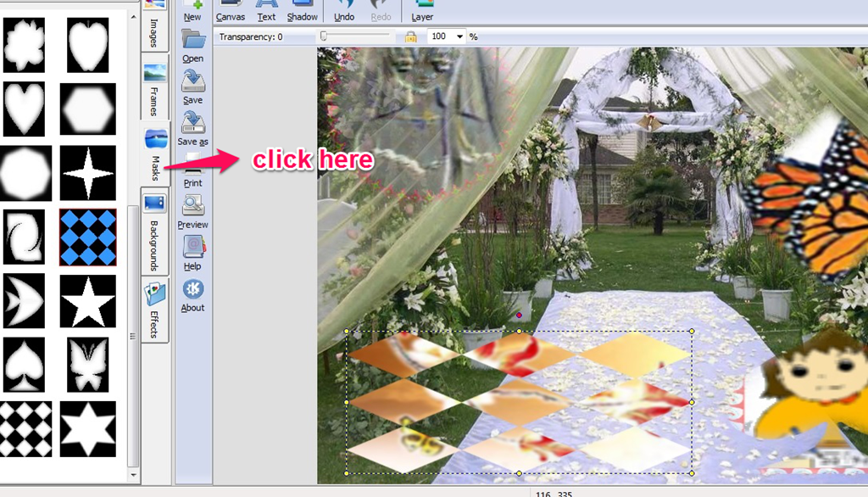Print the composition via Print icon

pos(192,170)
